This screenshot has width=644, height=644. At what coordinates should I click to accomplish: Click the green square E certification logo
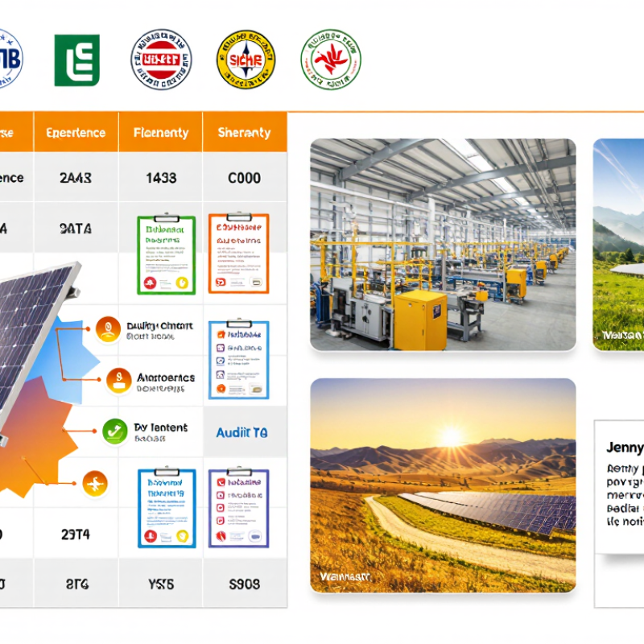pyautogui.click(x=76, y=60)
